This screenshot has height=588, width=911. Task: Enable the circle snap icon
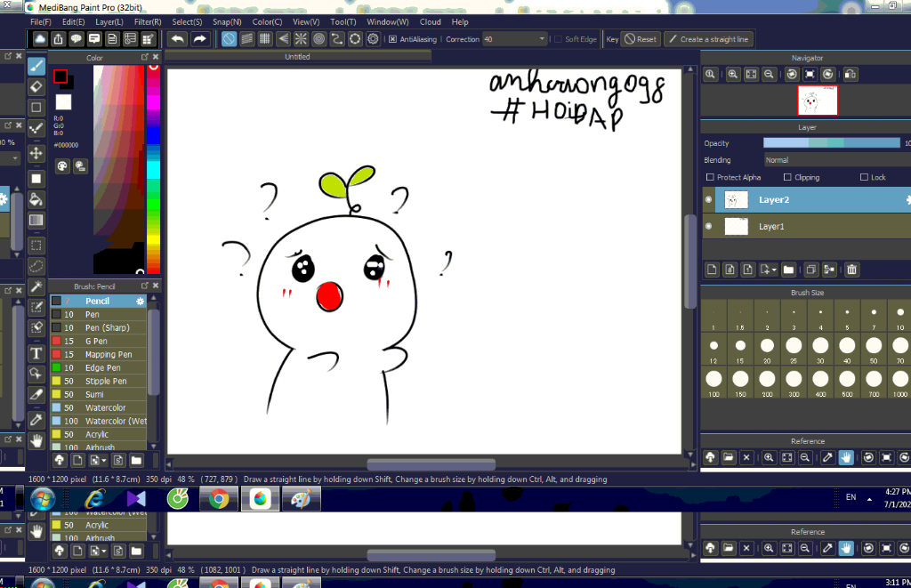tap(319, 39)
